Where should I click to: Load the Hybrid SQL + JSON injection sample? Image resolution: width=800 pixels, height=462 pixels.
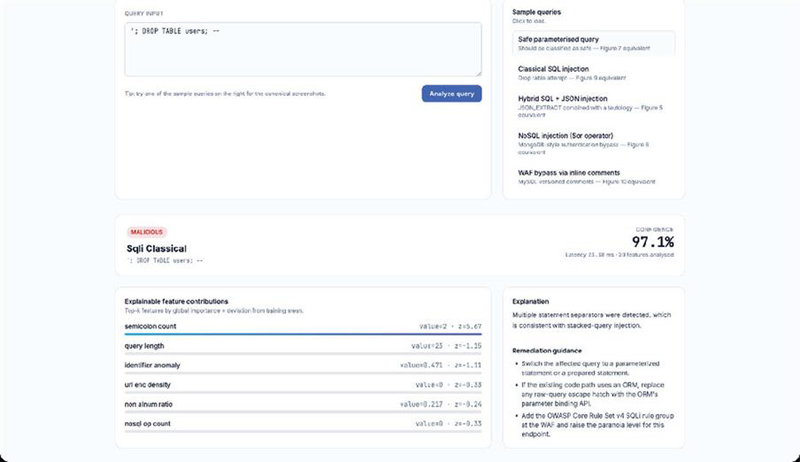pyautogui.click(x=593, y=106)
